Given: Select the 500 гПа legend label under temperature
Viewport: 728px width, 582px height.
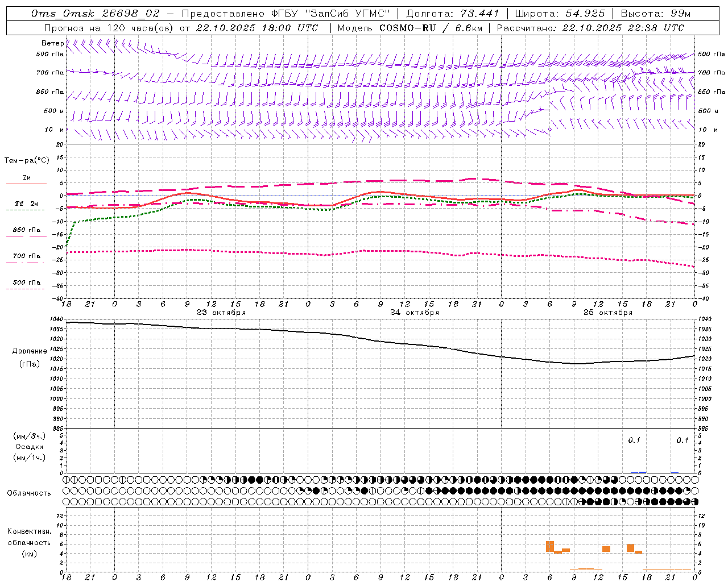Looking at the screenshot, I should point(26,282).
